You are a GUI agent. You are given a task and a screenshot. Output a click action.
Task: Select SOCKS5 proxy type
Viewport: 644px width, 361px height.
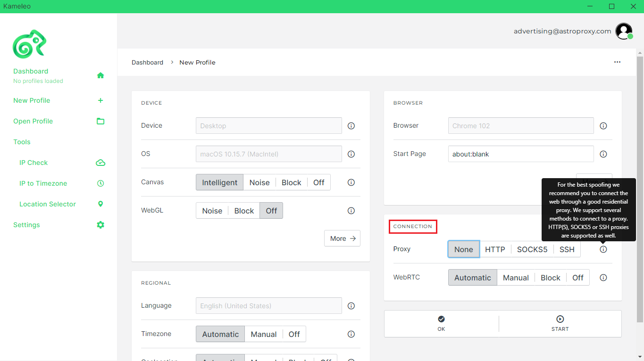coord(532,249)
